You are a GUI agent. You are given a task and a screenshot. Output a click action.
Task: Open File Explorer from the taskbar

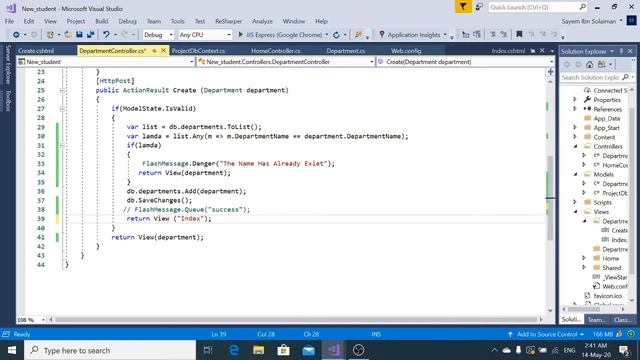pyautogui.click(x=258, y=350)
